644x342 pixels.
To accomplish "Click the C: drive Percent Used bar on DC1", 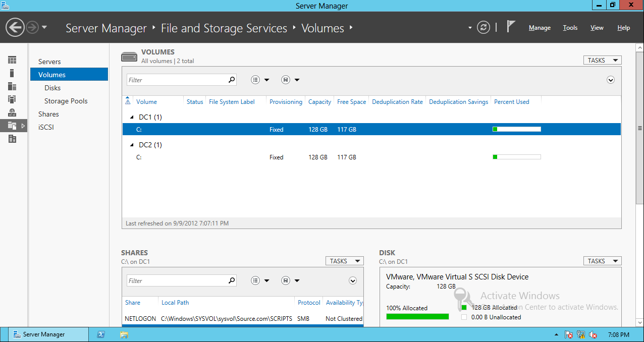I will (516, 129).
